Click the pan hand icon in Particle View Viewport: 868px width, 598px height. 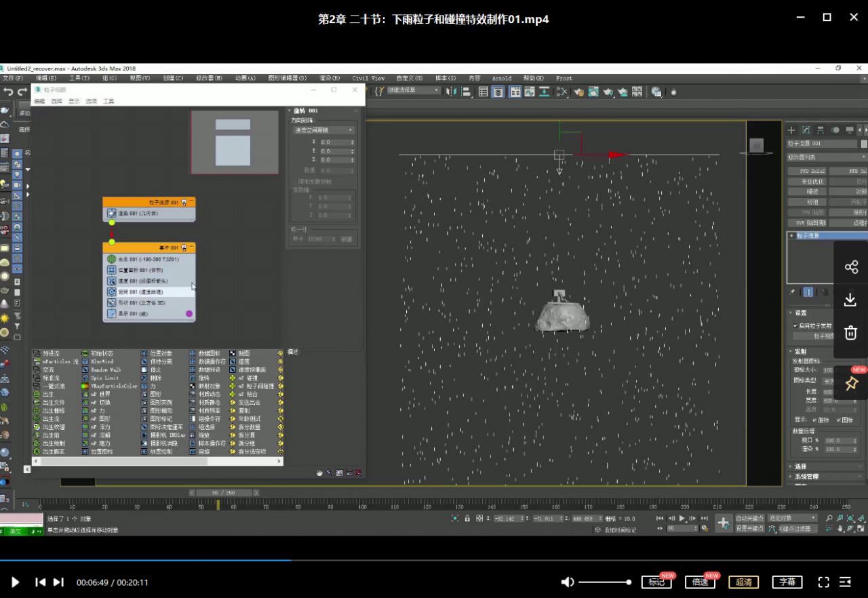(x=319, y=473)
